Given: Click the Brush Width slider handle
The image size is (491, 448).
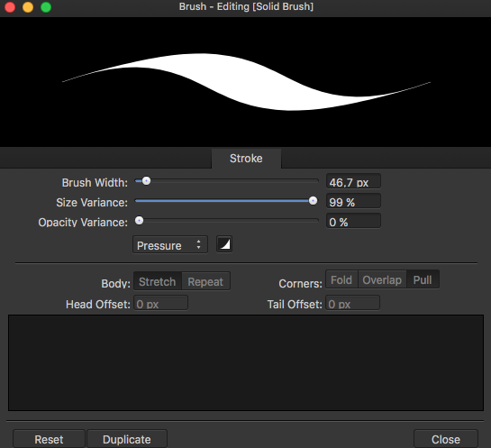Looking at the screenshot, I should click(x=146, y=181).
